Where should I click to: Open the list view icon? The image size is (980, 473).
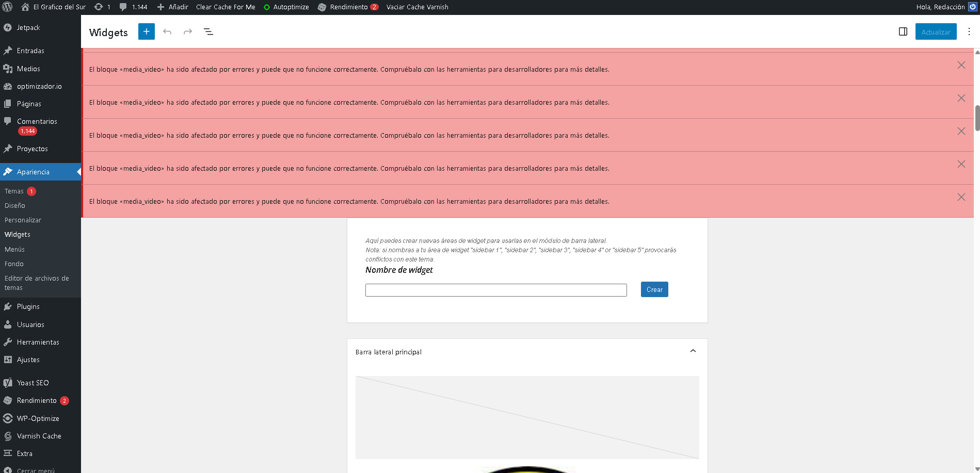click(x=208, y=31)
